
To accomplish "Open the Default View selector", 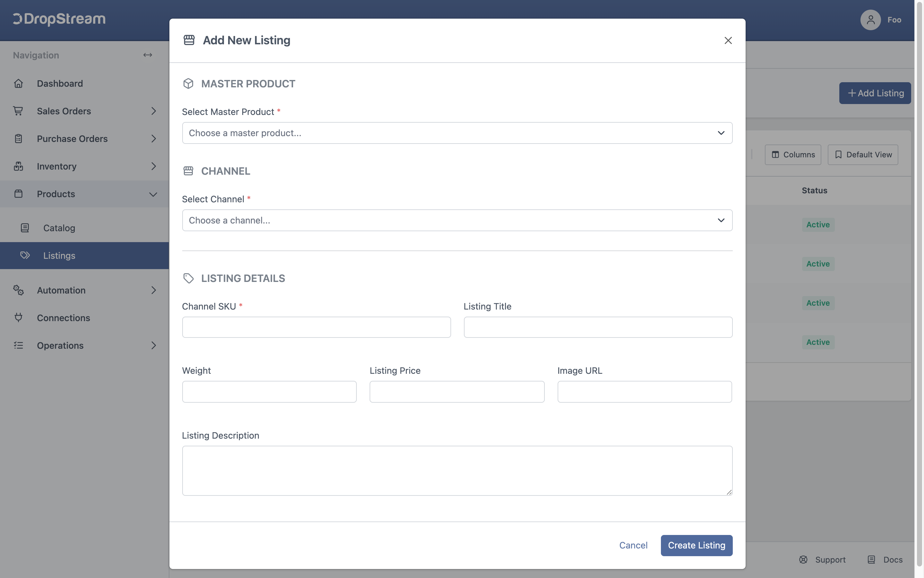I will pos(862,154).
